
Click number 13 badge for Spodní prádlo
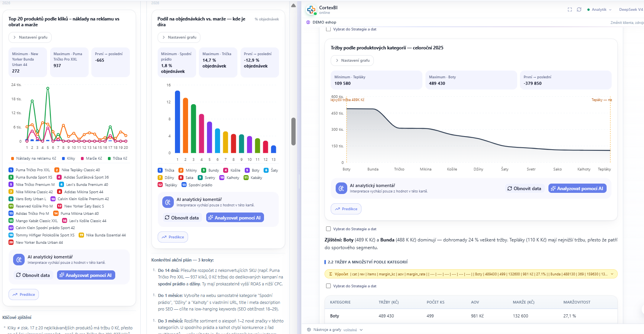click(x=184, y=185)
